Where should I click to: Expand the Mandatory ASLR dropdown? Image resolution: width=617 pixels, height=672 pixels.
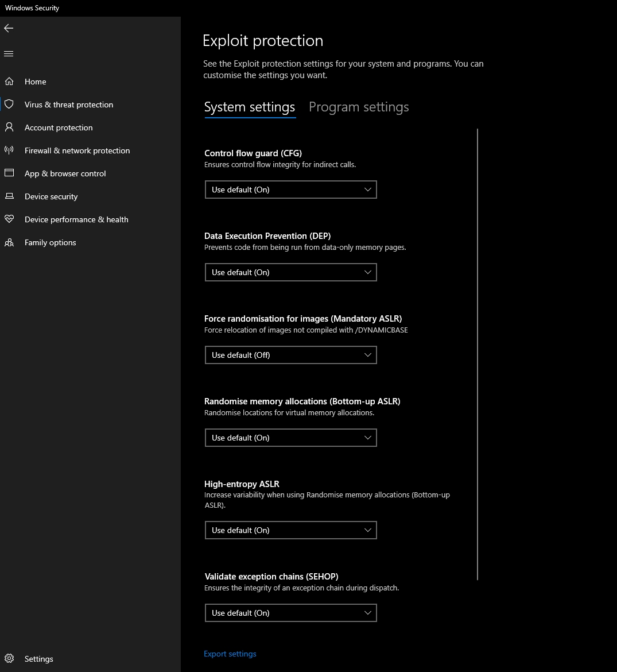(x=290, y=355)
